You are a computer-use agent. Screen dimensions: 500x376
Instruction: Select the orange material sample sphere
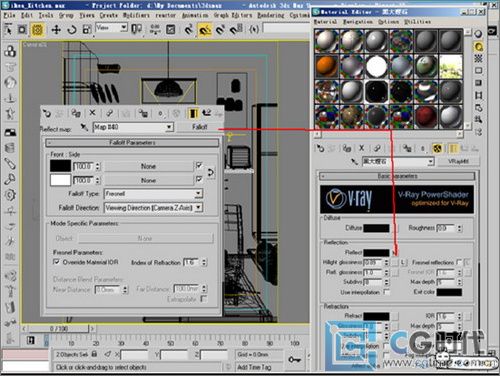tap(327, 66)
